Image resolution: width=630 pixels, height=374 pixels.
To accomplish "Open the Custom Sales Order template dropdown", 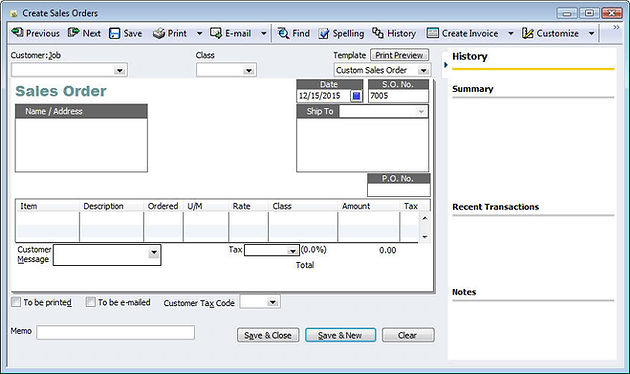I will click(x=423, y=70).
